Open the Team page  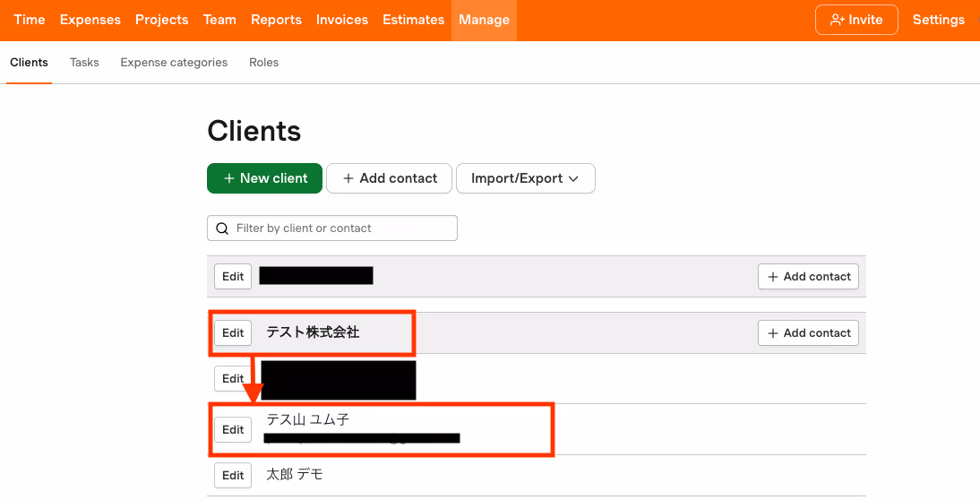coord(219,20)
